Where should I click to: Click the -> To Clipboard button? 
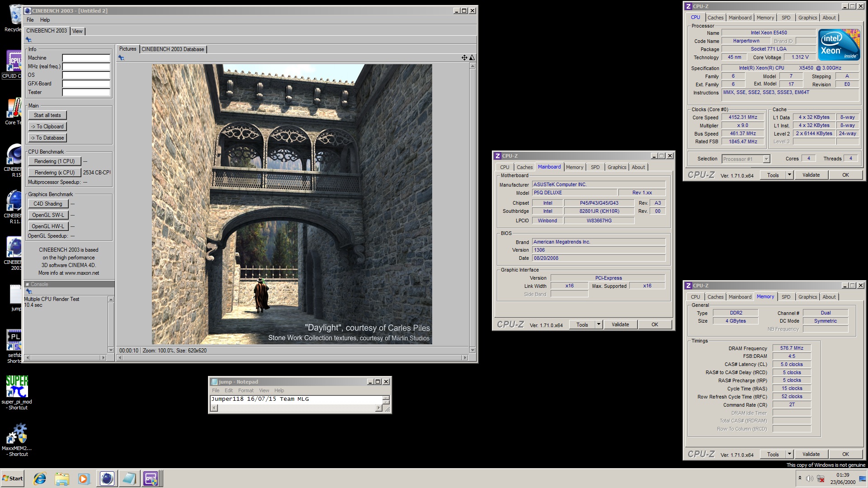47,127
